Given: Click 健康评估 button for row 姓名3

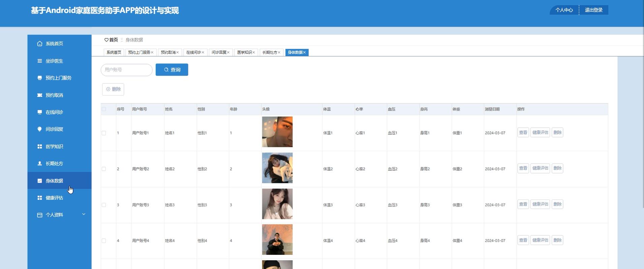Looking at the screenshot, I should [x=540, y=204].
